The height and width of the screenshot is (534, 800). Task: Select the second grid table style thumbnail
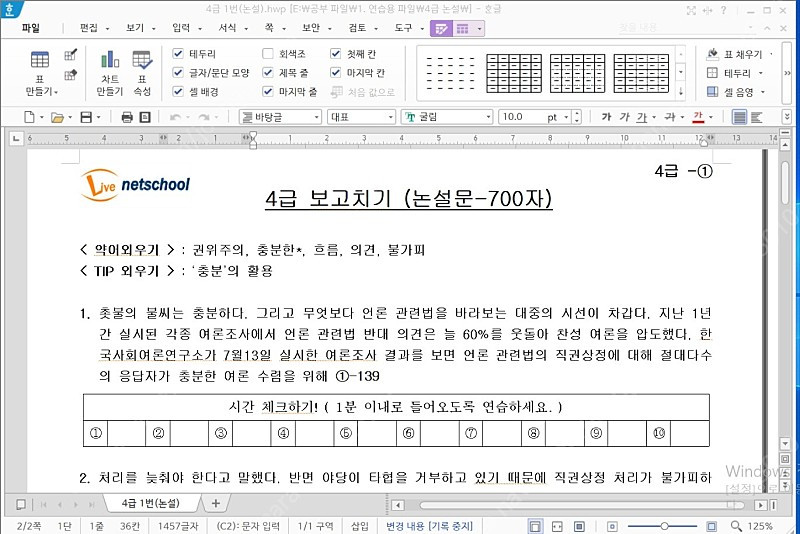(x=578, y=73)
